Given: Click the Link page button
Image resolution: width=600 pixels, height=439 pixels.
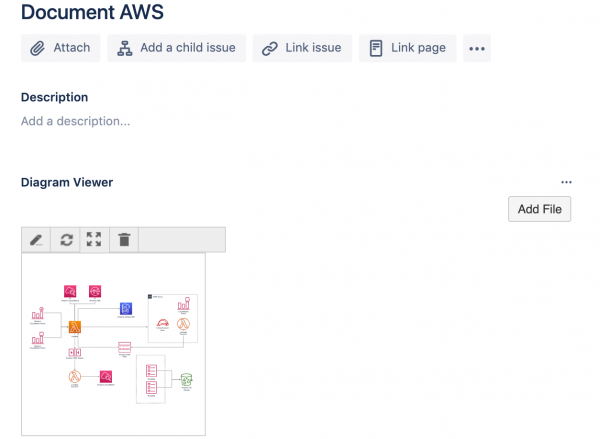Looking at the screenshot, I should pyautogui.click(x=408, y=48).
